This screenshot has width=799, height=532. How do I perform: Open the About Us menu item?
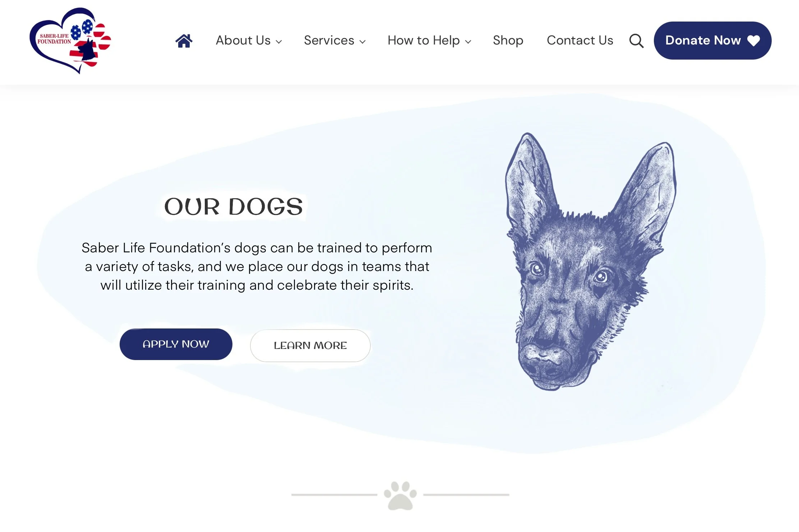click(x=243, y=40)
